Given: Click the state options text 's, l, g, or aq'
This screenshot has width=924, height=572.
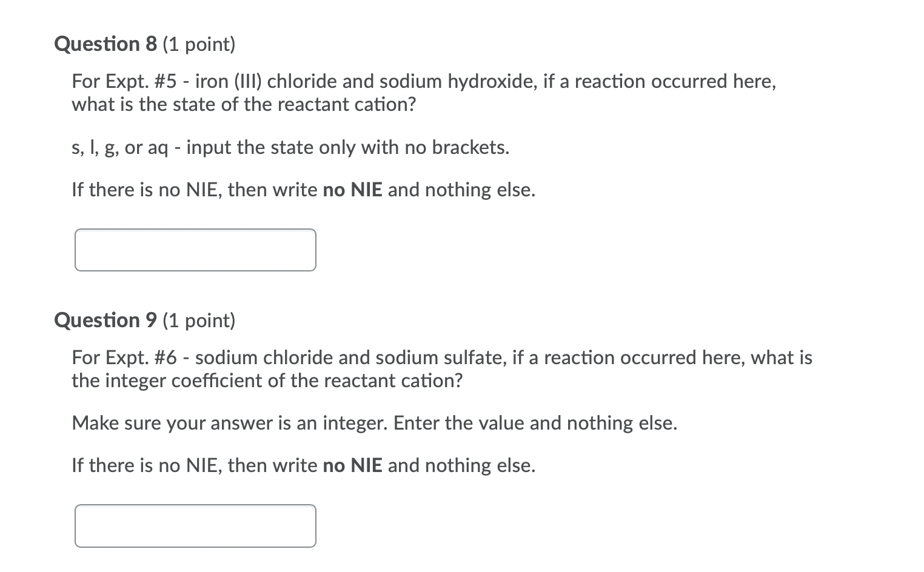Looking at the screenshot, I should pos(119,147).
